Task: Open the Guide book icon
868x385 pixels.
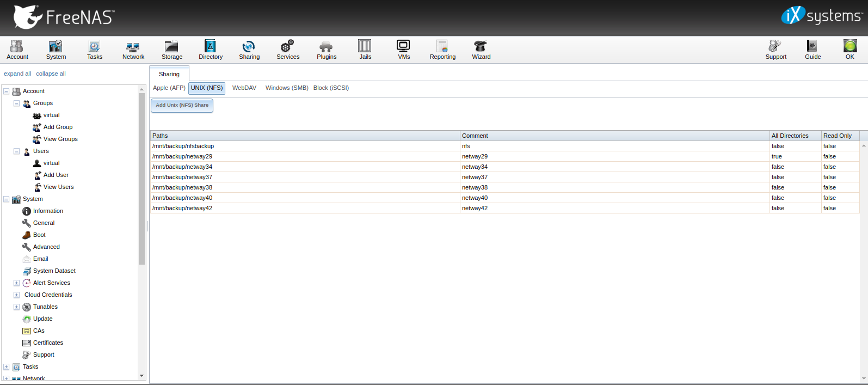Action: click(812, 47)
